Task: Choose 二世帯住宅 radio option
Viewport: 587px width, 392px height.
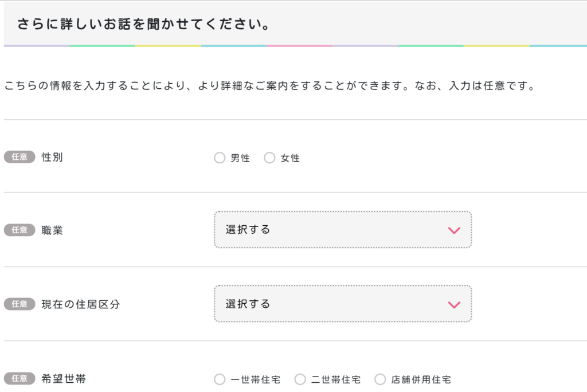Action: point(300,379)
